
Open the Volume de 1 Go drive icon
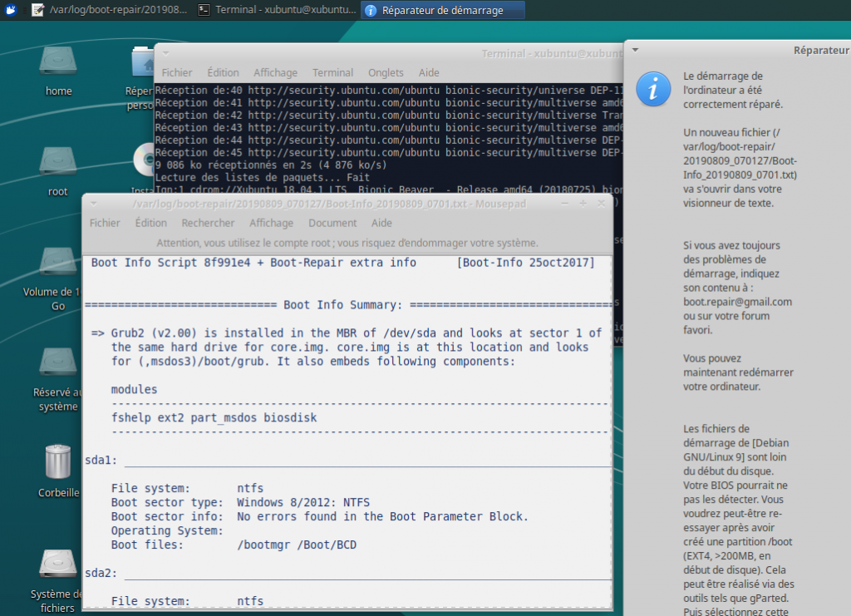point(58,264)
